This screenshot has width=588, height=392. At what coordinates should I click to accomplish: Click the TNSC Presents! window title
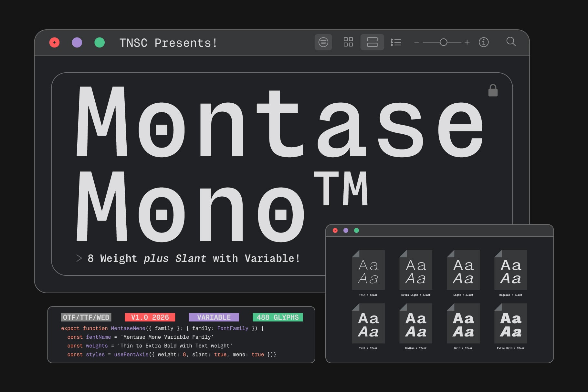[x=168, y=43]
